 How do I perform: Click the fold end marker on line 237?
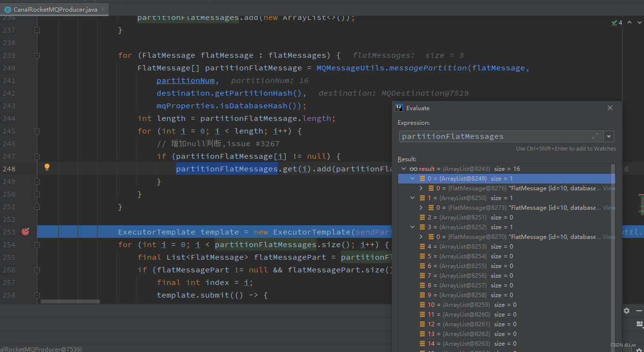37,30
